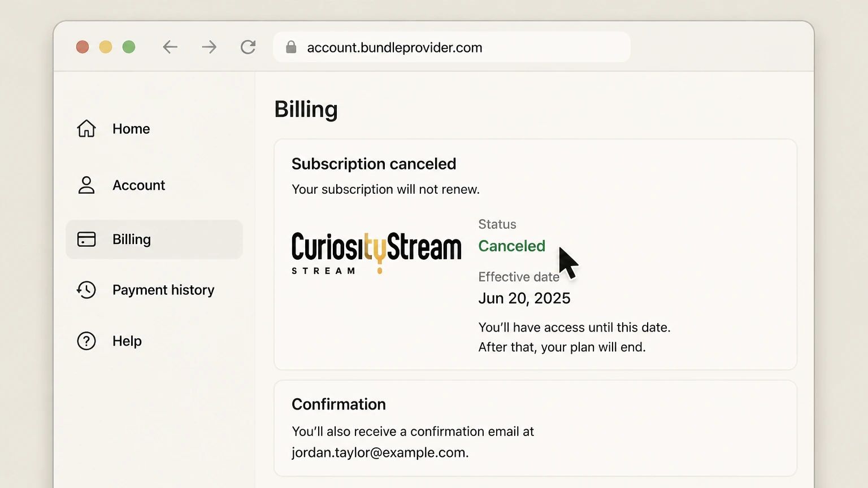Click the credit card icon beside Billing
The width and height of the screenshot is (868, 488).
tap(86, 239)
